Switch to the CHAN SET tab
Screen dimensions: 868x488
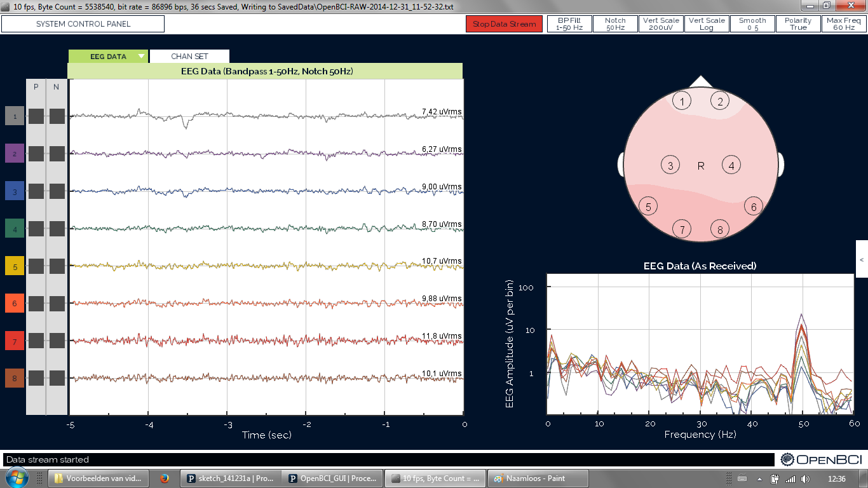(x=189, y=56)
